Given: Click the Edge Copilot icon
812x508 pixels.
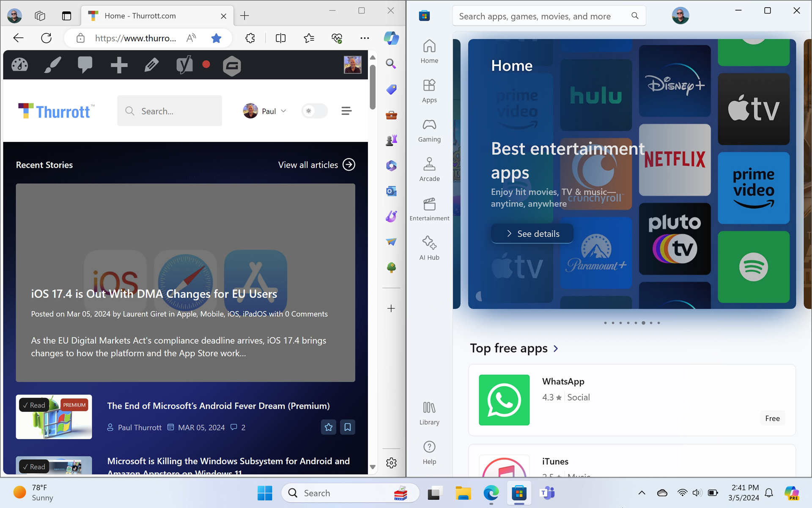Looking at the screenshot, I should coord(391,38).
